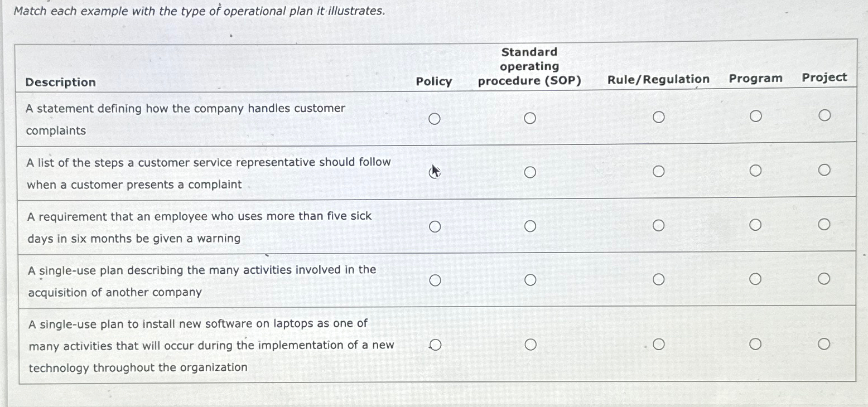Choose Rule/Regulation for the customer service steps list
868x407 pixels.
[659, 171]
